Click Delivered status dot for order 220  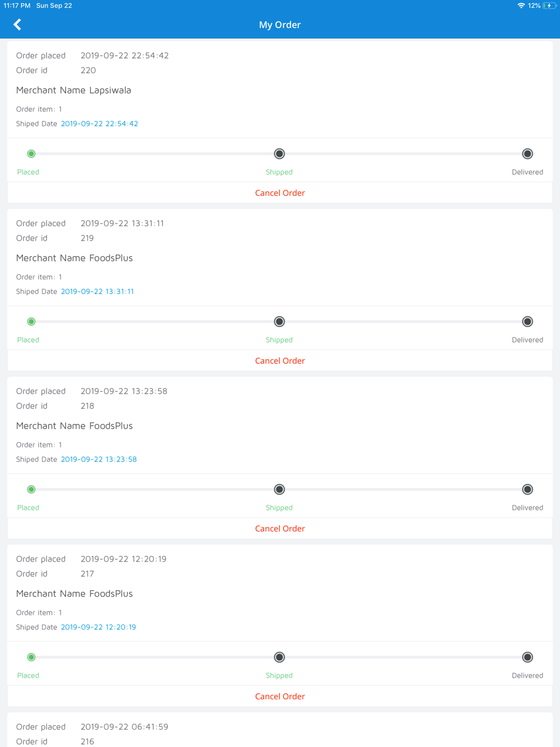point(528,153)
